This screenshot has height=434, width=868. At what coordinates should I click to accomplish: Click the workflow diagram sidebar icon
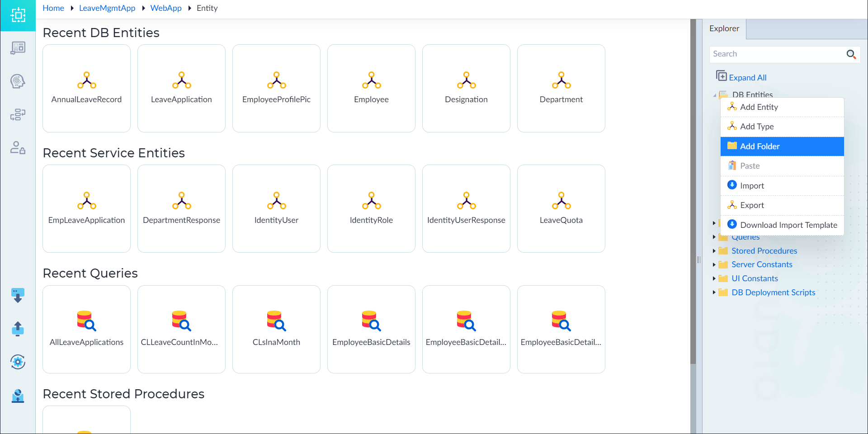coord(18,115)
